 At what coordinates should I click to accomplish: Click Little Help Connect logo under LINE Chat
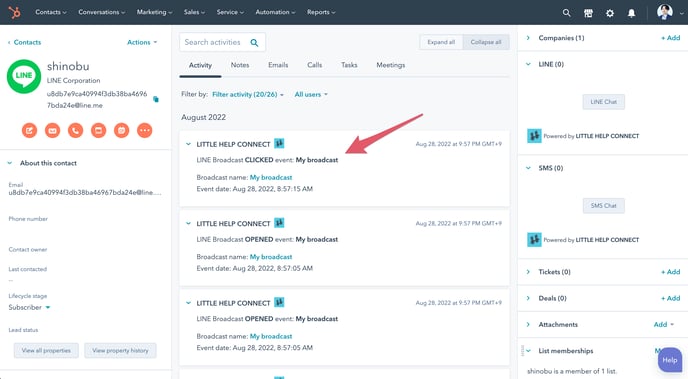[534, 136]
